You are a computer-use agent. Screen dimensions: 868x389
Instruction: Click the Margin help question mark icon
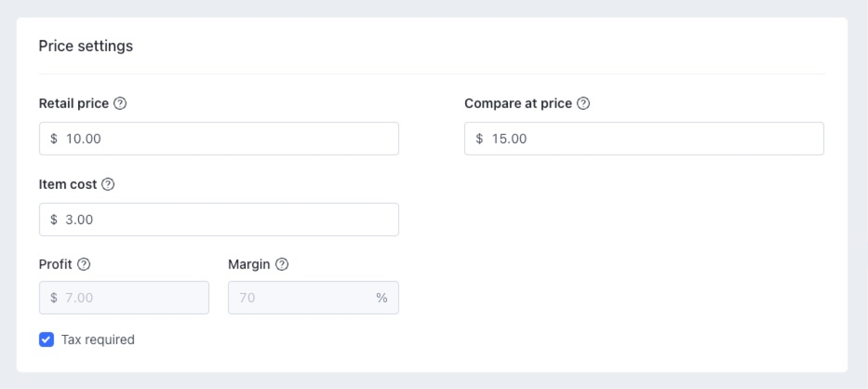[x=282, y=264]
